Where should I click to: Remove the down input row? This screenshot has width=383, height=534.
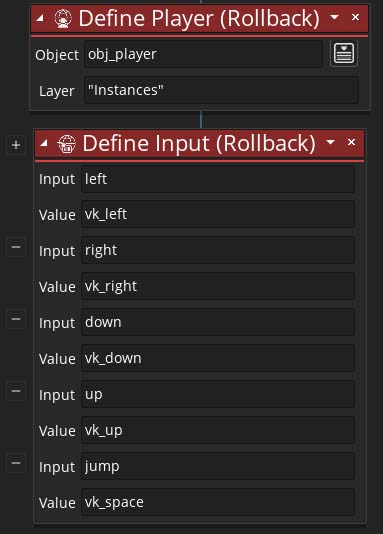16,319
